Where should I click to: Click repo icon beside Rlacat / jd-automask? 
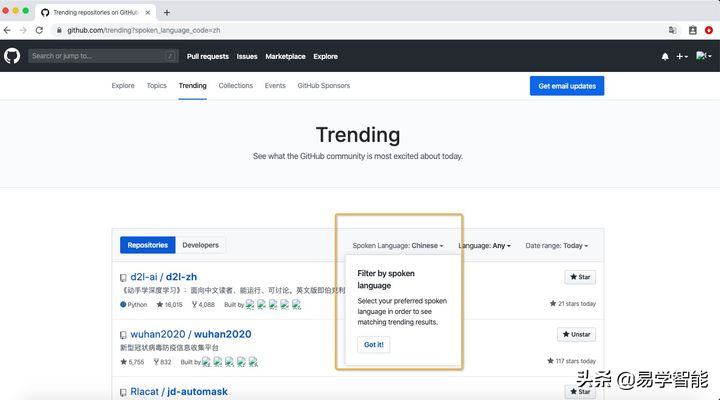(x=123, y=392)
